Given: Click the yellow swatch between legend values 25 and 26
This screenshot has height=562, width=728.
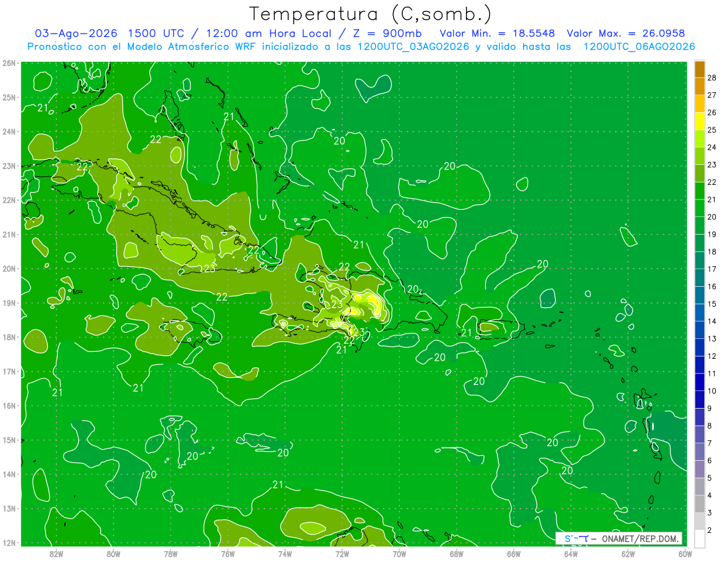Looking at the screenshot, I should point(699,121).
